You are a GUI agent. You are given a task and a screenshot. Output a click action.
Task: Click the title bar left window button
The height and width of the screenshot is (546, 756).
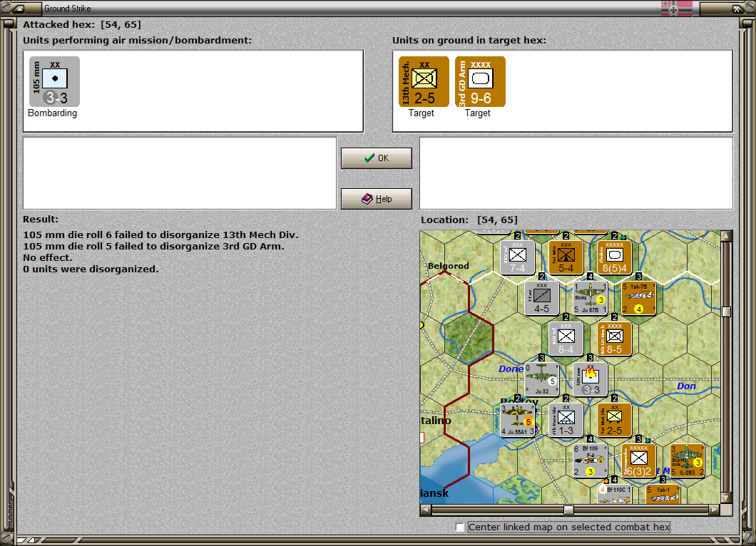(x=19, y=8)
